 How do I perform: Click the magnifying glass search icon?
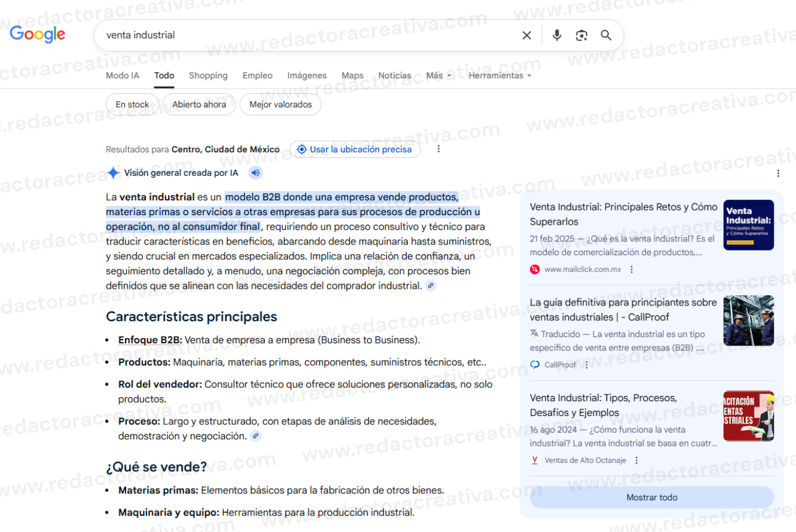(x=606, y=35)
